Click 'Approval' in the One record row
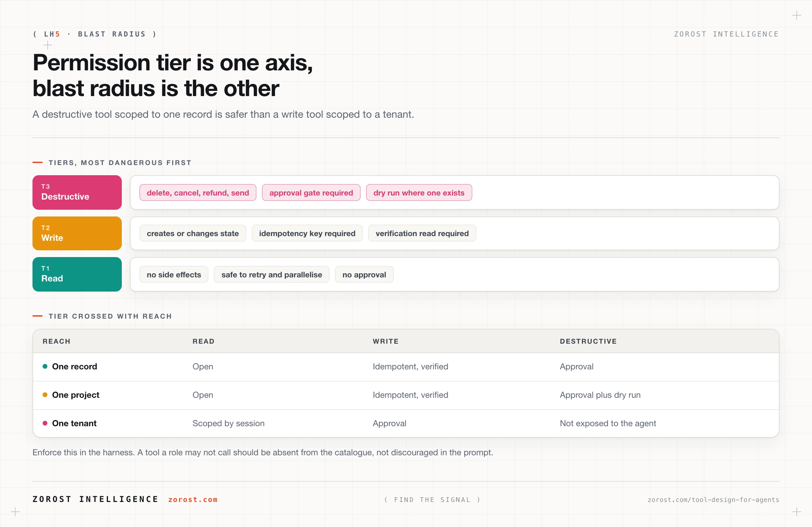 577,367
